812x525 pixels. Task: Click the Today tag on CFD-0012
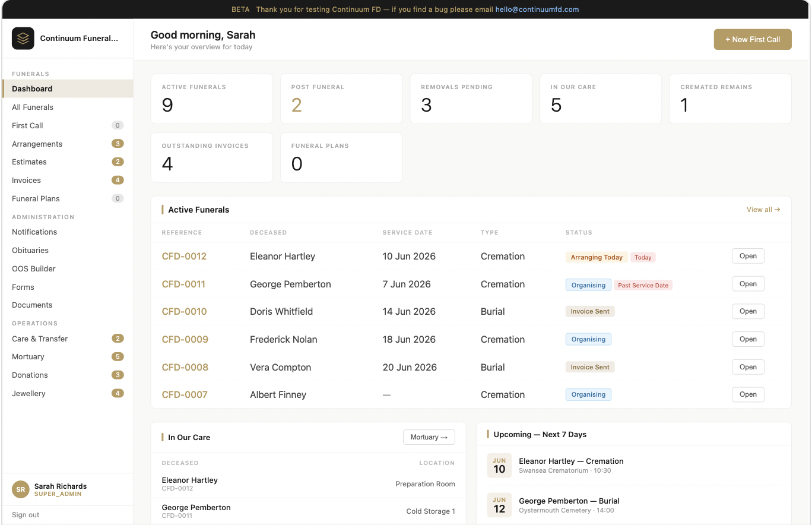[643, 257]
